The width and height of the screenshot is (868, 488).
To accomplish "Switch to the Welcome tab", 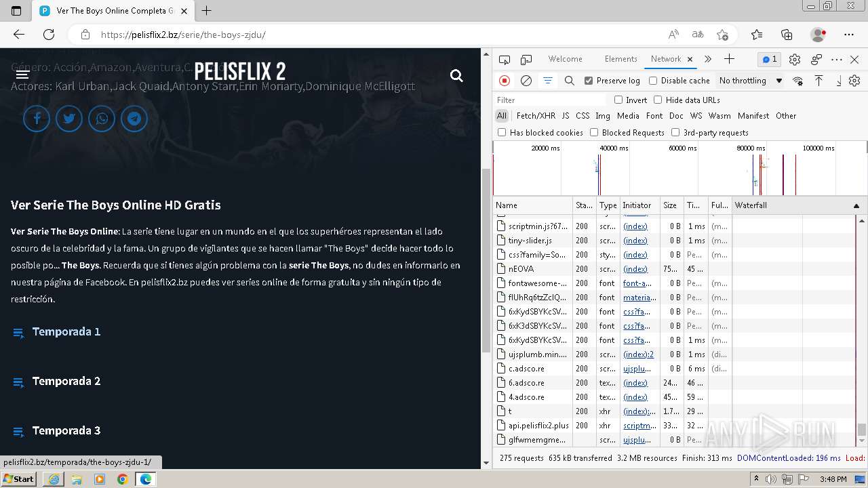I will [565, 60].
